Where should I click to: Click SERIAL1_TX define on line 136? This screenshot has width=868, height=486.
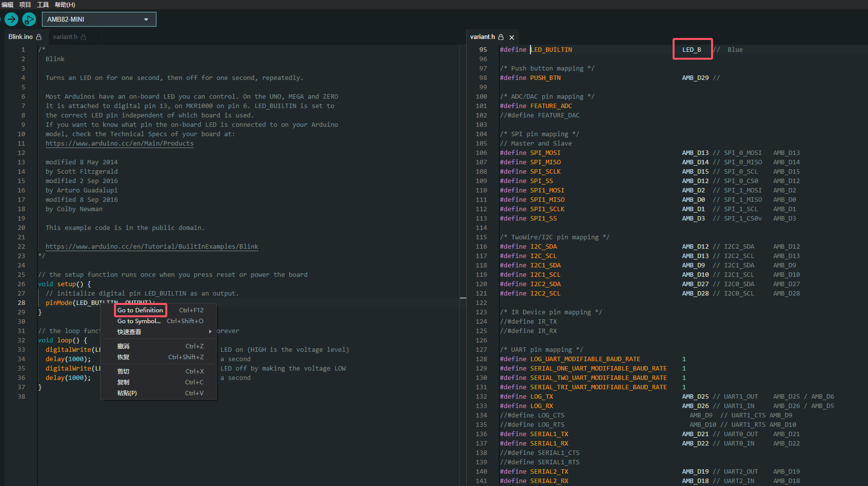click(x=549, y=434)
